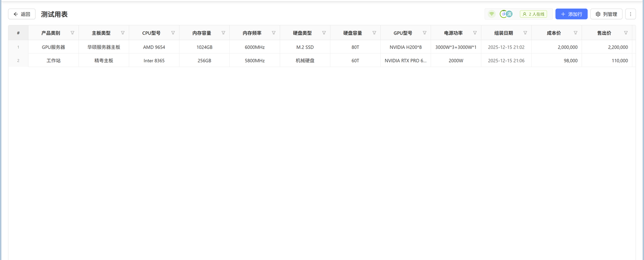This screenshot has width=644, height=260.
Task: Click the gear icon inside the 列管理 button
Action: 598,14
